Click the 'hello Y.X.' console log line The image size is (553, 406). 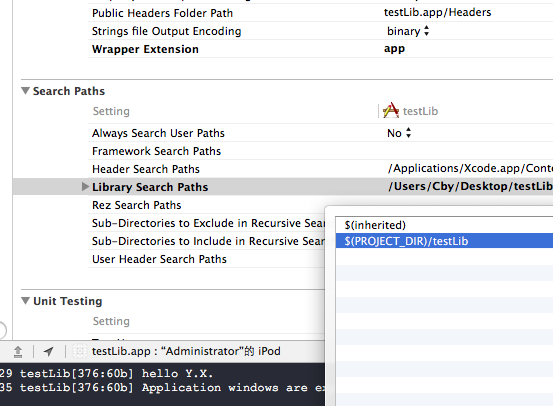tap(177, 374)
